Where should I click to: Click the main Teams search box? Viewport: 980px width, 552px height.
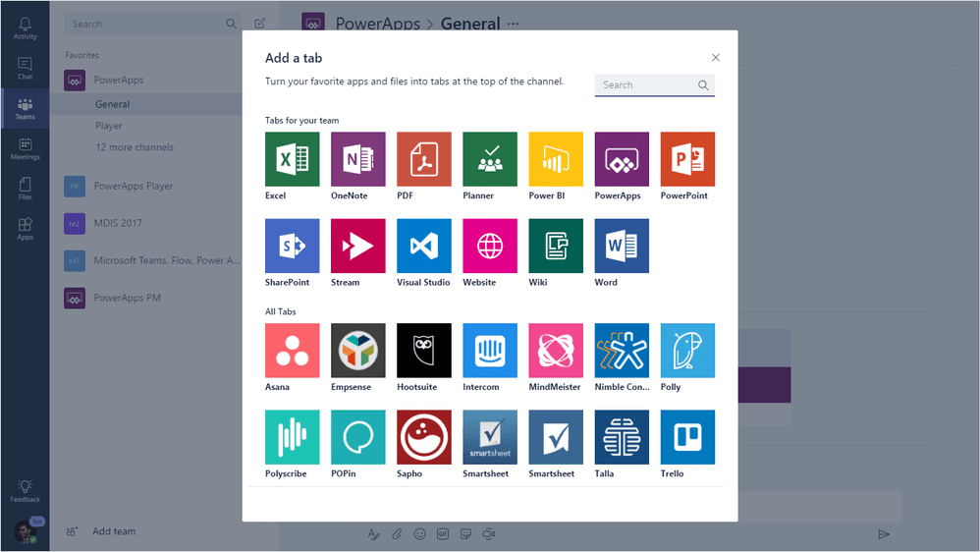(x=152, y=24)
